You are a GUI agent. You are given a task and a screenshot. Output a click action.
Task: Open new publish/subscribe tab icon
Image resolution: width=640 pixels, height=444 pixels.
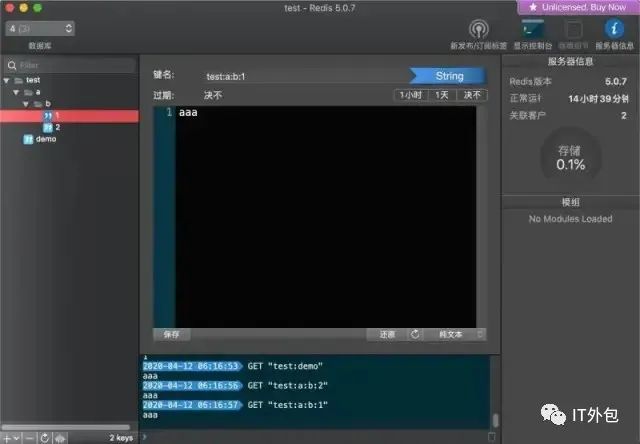[478, 29]
